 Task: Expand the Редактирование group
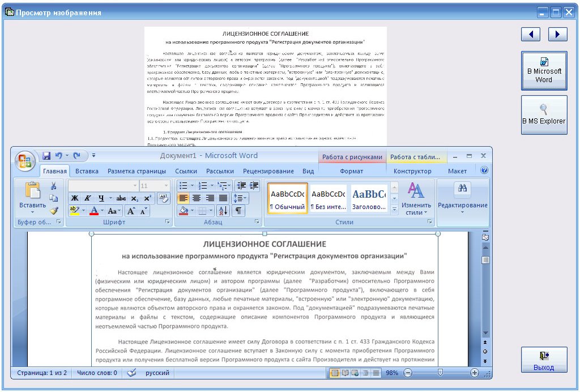coord(462,199)
